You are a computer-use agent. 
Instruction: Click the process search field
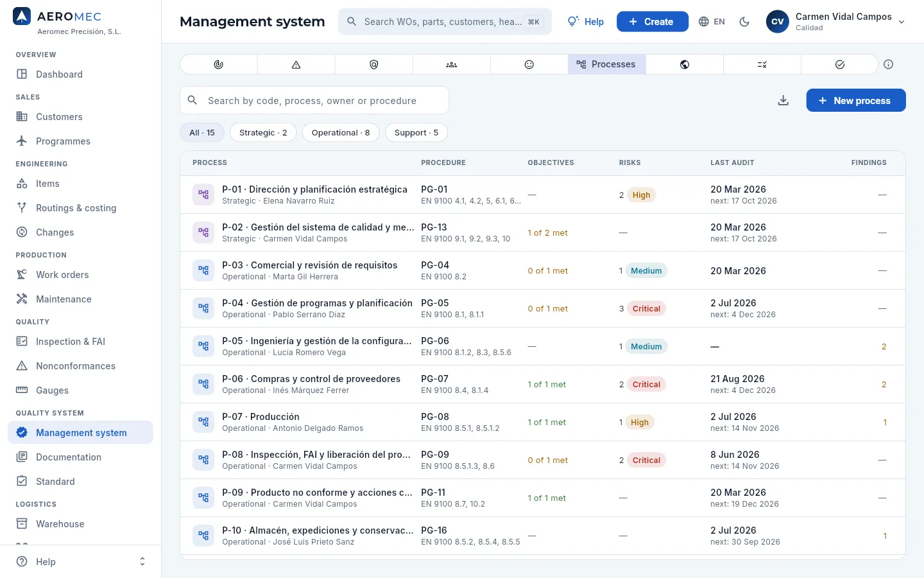[314, 100]
